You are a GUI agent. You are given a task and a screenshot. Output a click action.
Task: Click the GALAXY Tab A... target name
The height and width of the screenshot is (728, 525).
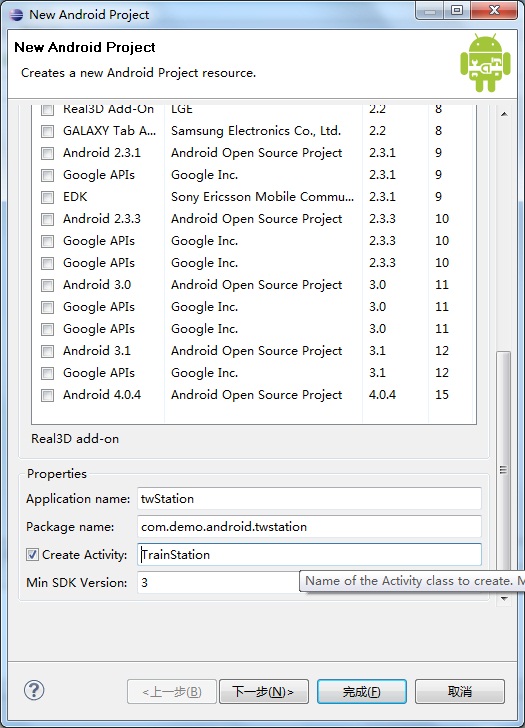[x=110, y=131]
